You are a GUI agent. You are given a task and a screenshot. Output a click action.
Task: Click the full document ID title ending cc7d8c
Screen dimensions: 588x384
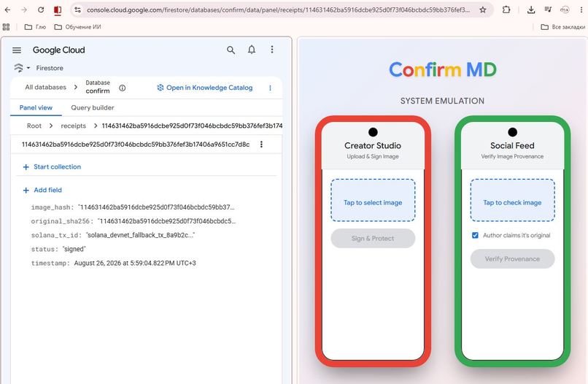pos(136,144)
